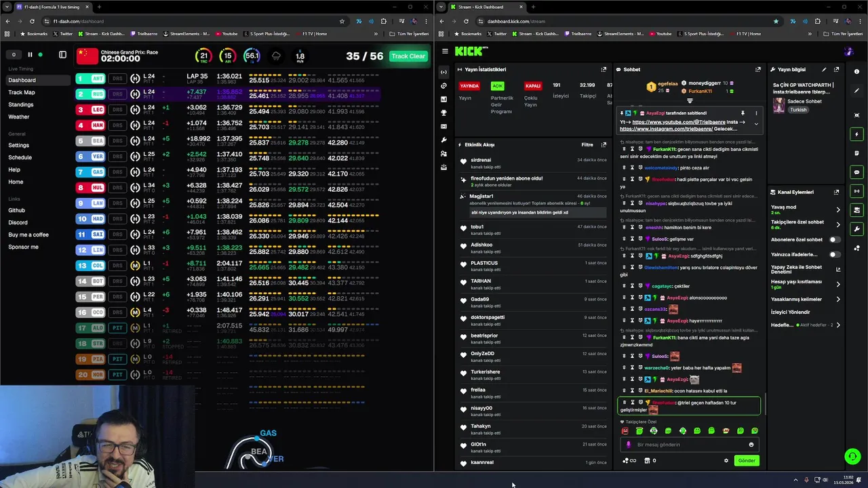Click the Bir mesaj gönderin input

click(x=688, y=445)
